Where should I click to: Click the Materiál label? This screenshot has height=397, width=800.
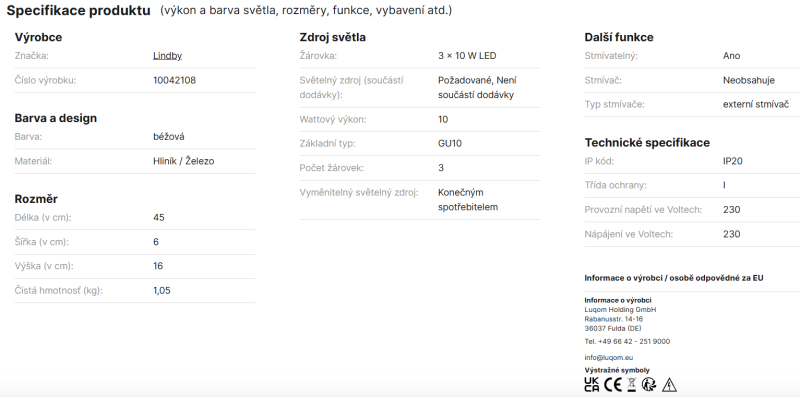coord(34,161)
